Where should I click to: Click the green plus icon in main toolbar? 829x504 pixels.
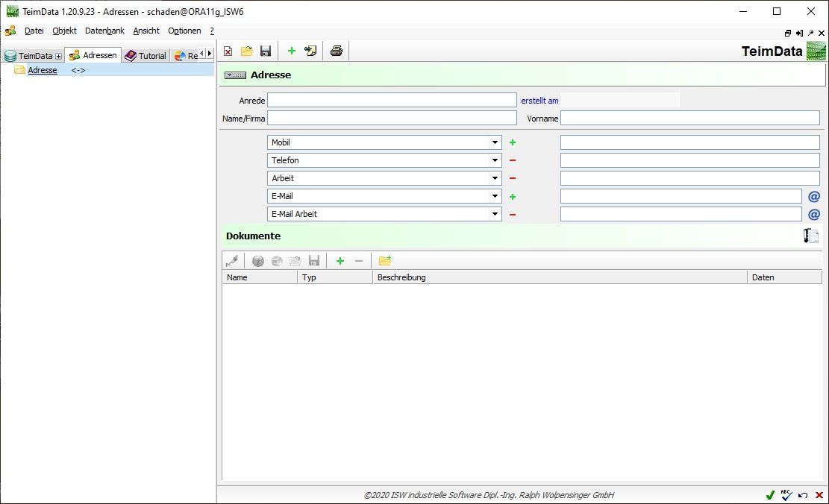[x=292, y=51]
